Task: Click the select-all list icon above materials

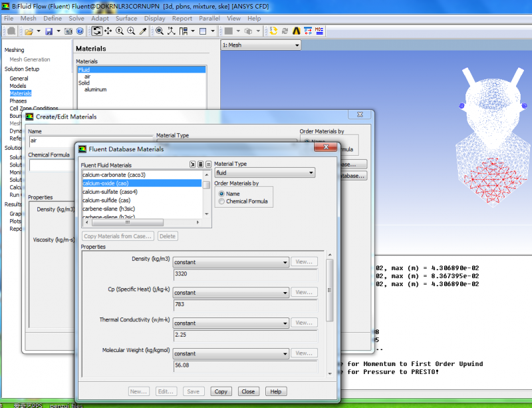Action: click(x=201, y=164)
